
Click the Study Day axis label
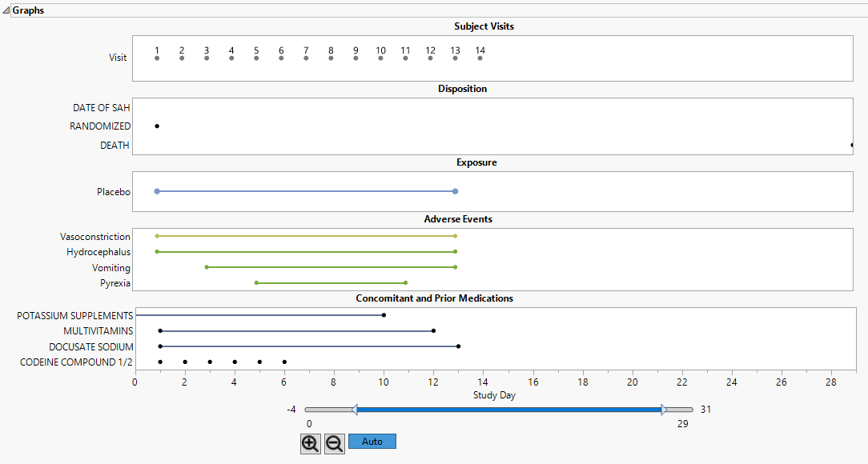pyautogui.click(x=494, y=395)
